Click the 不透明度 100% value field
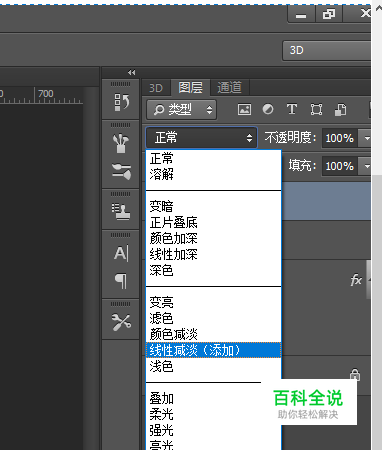382x450 pixels. coord(340,138)
